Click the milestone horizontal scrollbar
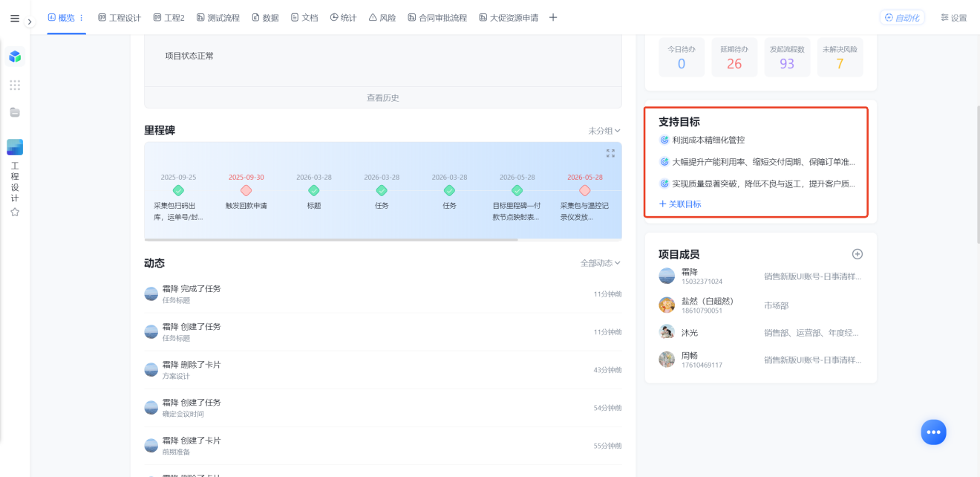 [331, 239]
